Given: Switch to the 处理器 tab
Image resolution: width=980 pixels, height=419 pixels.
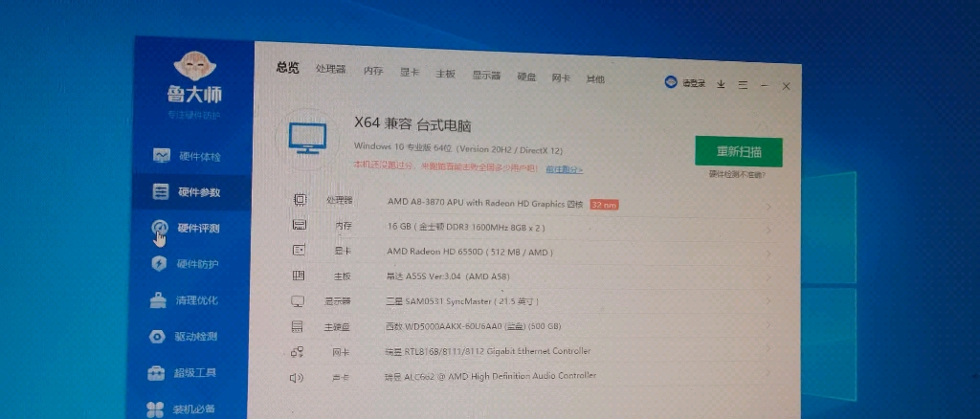Looking at the screenshot, I should 330,69.
